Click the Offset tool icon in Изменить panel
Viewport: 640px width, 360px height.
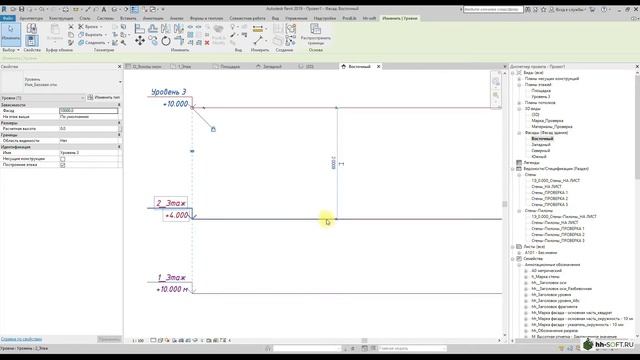click(153, 29)
